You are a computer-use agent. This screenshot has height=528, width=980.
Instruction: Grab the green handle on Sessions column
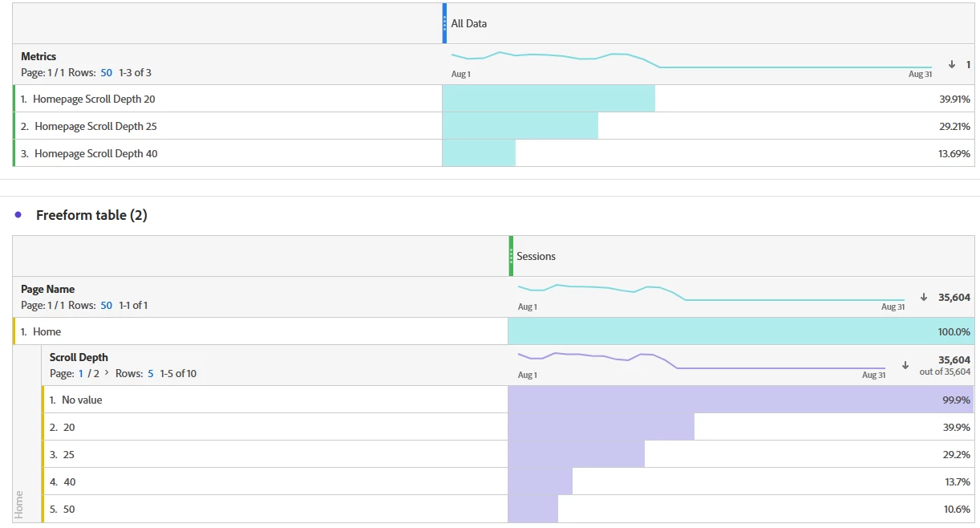pyautogui.click(x=511, y=256)
